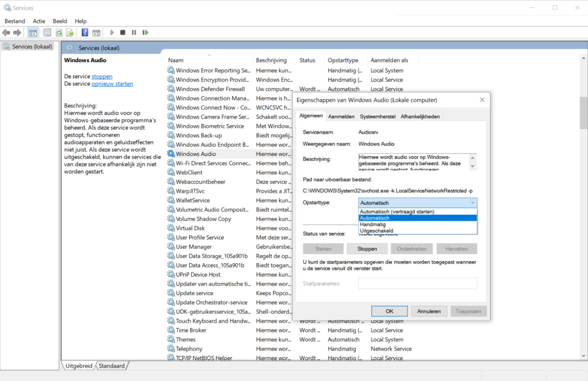Open the Beeld menu
The height and width of the screenshot is (381, 588).
60,21
